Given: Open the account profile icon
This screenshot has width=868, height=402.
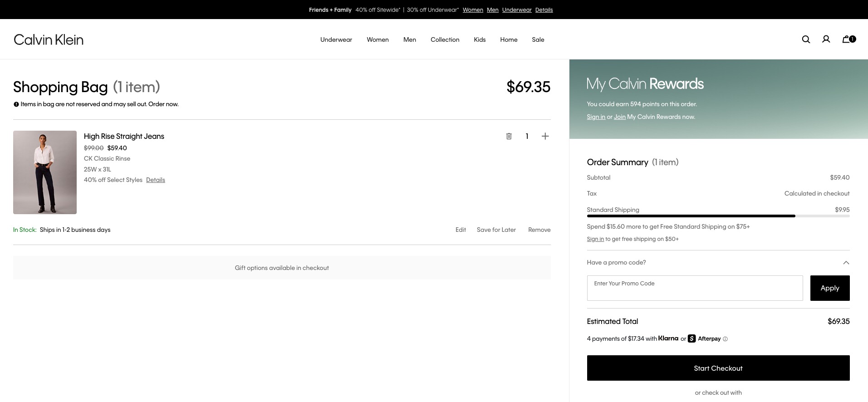Looking at the screenshot, I should 826,39.
